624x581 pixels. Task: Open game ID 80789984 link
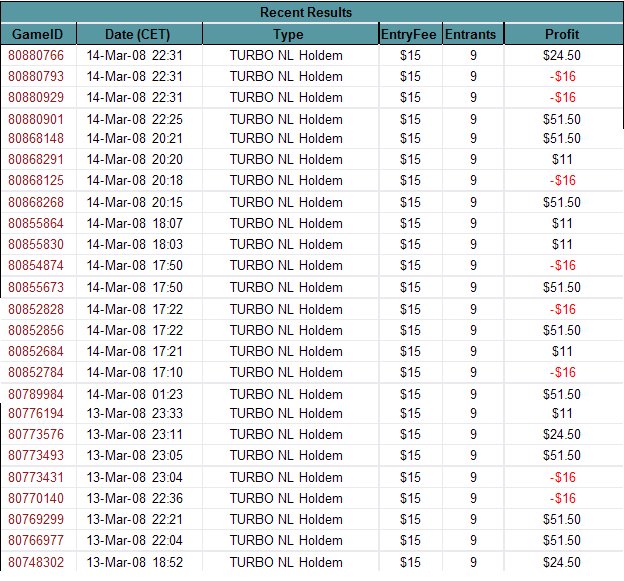36,395
